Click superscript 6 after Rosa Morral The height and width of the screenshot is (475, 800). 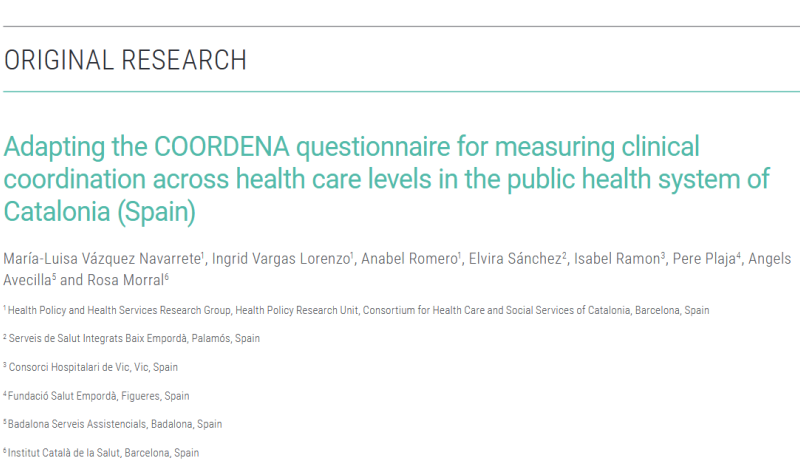[x=166, y=276]
